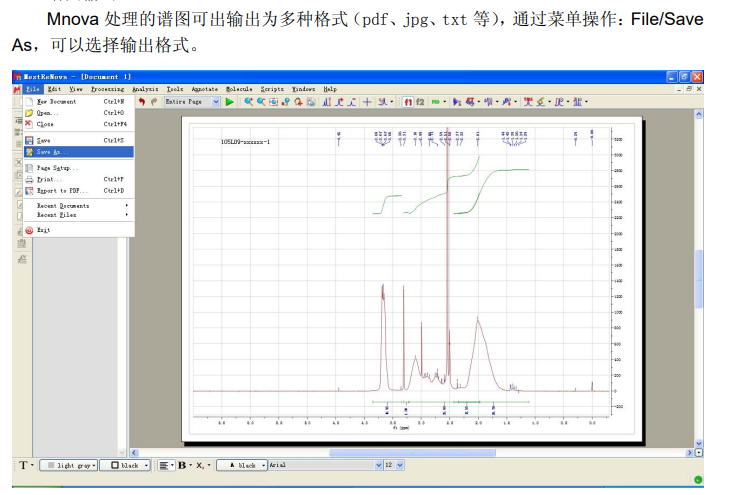This screenshot has width=729, height=495.
Task: Select the f1 trace toolbar button
Action: click(408, 102)
